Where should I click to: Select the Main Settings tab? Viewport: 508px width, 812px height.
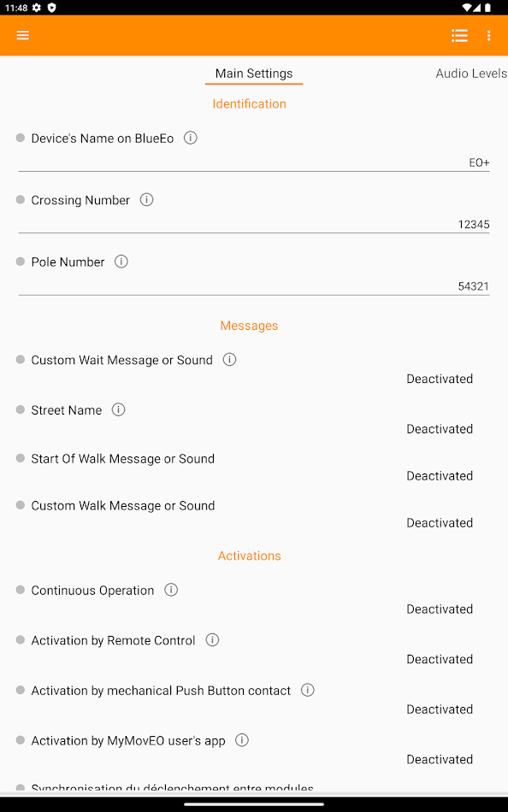click(254, 74)
